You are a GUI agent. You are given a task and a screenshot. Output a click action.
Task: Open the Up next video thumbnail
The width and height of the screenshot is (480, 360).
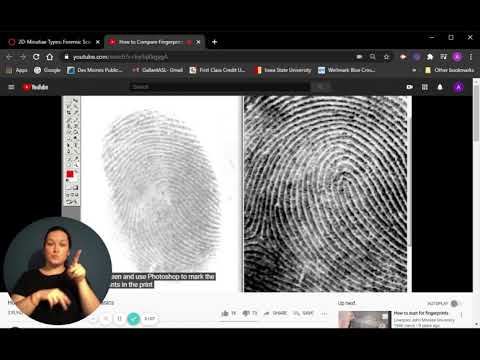[365, 319]
